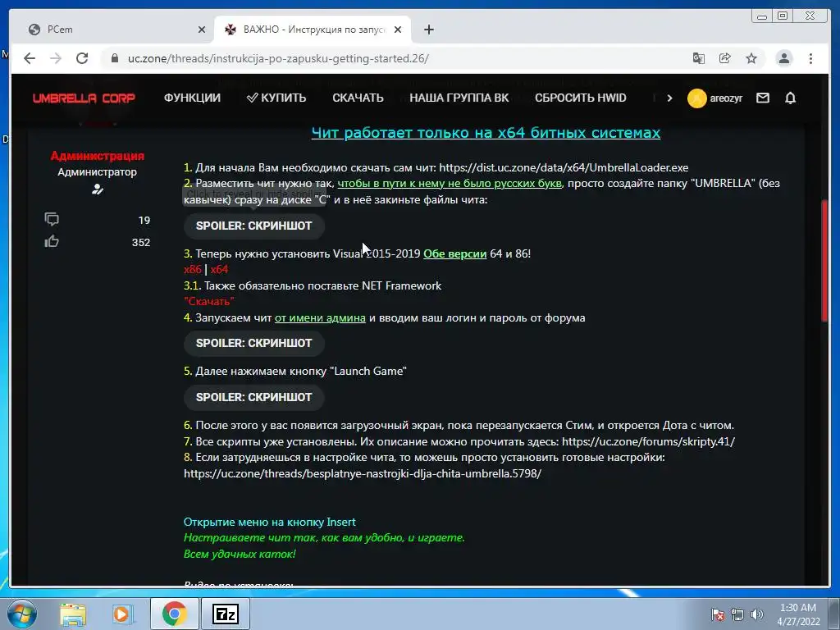840x630 pixels.
Task: Open forum inbox envelope icon
Action: click(763, 98)
